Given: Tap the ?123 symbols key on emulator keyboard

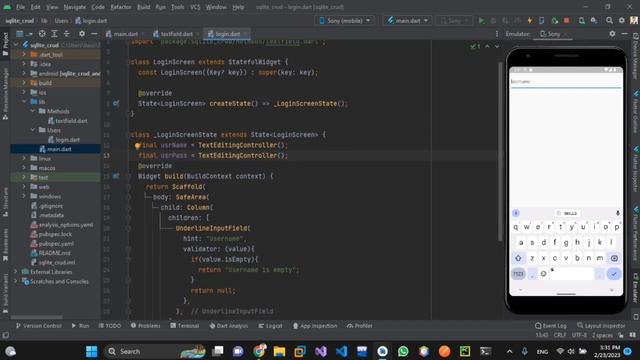Looking at the screenshot, I should coord(518,274).
